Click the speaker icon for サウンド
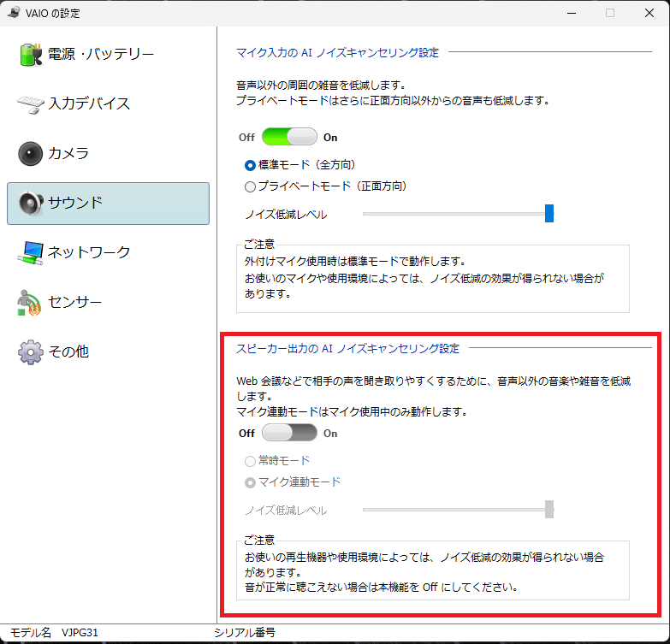 [x=31, y=204]
